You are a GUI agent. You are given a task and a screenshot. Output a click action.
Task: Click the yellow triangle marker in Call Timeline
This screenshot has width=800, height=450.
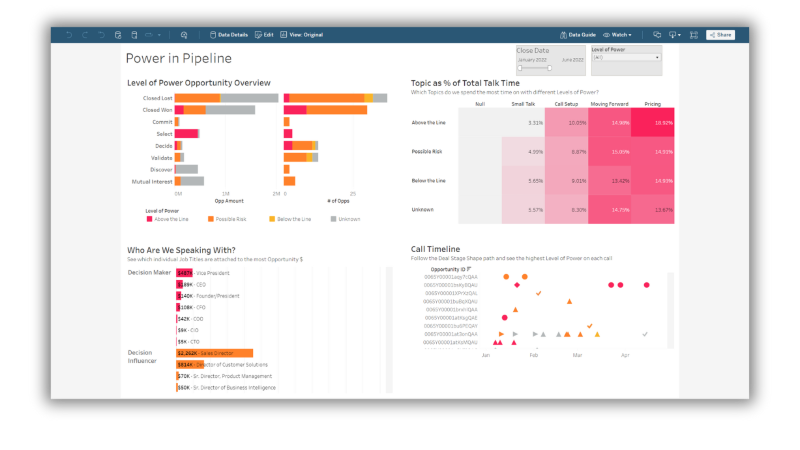click(x=597, y=335)
